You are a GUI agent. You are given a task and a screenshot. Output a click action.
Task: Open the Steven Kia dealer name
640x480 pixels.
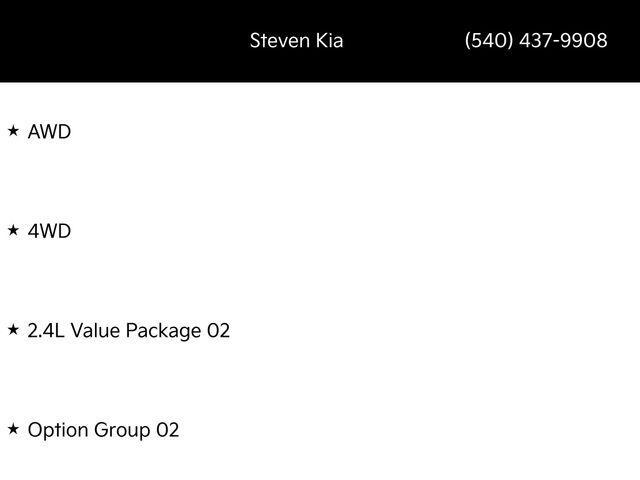[296, 40]
